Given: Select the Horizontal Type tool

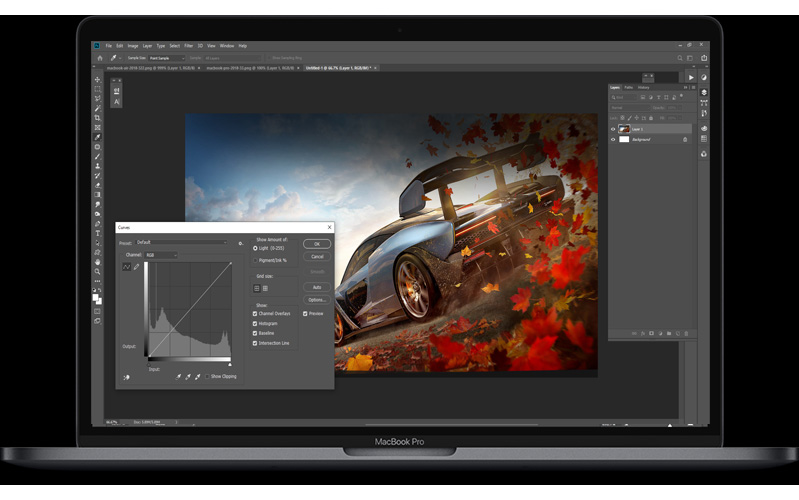Looking at the screenshot, I should pos(97,233).
